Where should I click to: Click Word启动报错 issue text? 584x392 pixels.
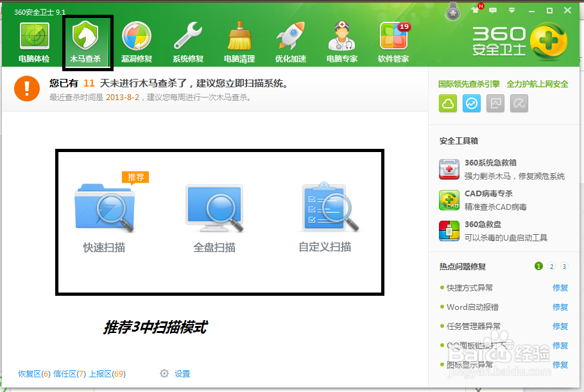472,307
